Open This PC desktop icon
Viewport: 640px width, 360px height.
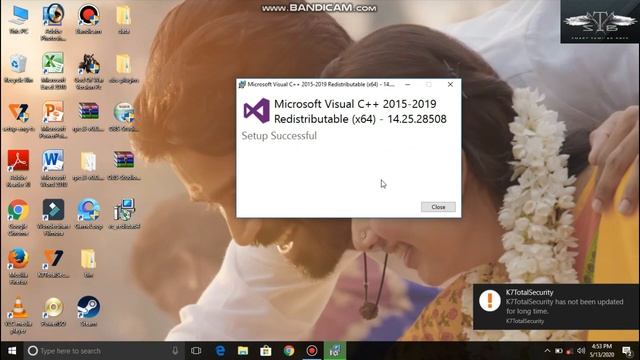point(19,20)
